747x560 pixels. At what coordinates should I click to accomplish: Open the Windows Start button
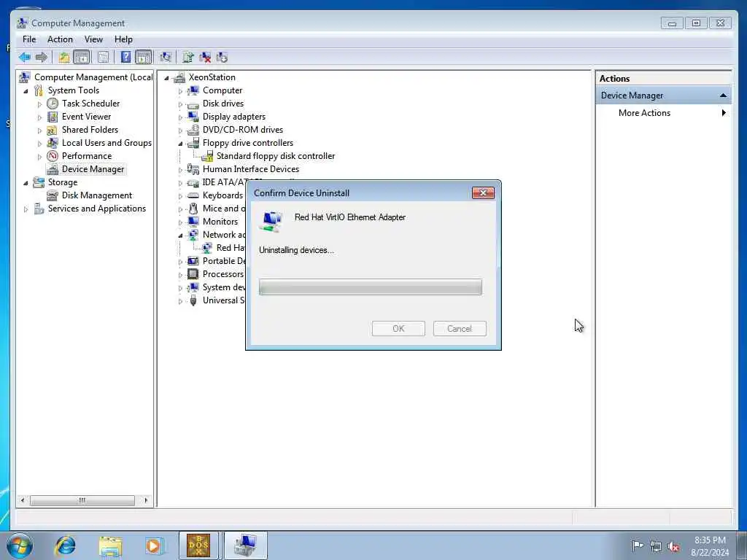click(20, 545)
